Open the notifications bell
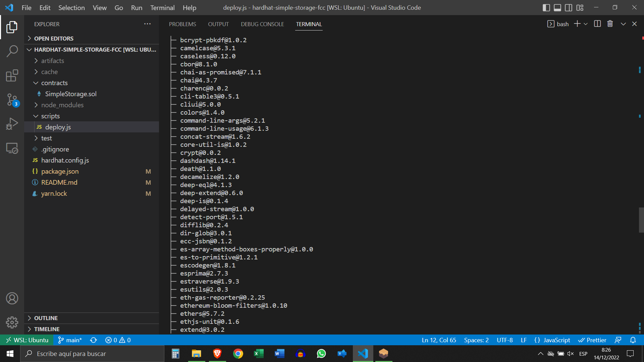The image size is (644, 362). pos(633,340)
